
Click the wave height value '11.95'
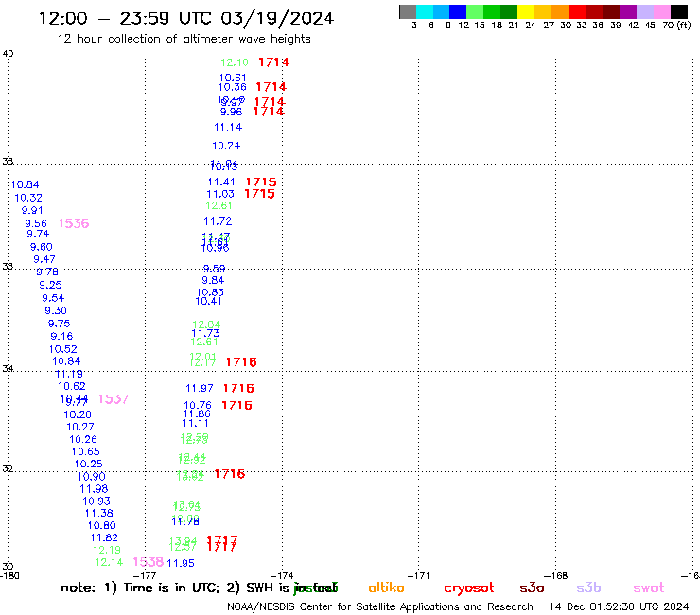(x=181, y=563)
